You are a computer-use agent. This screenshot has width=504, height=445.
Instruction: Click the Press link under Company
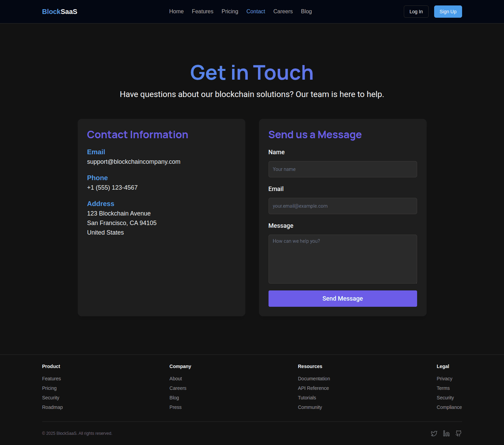(x=175, y=407)
